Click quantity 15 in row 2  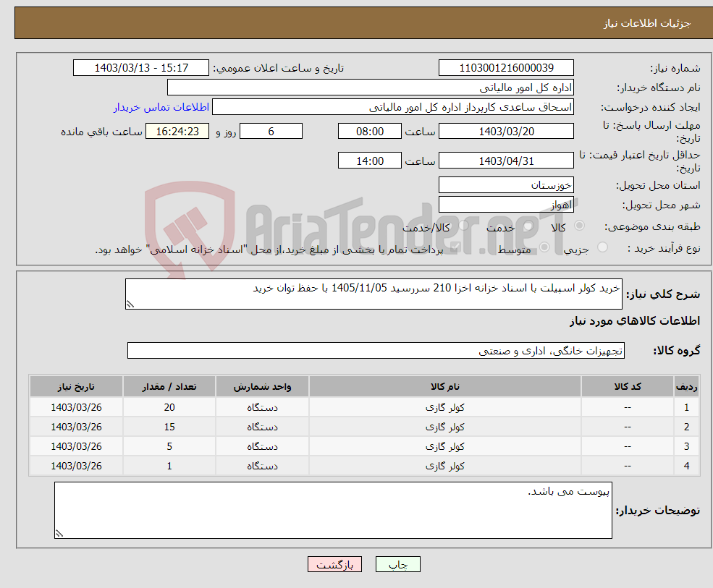[169, 427]
